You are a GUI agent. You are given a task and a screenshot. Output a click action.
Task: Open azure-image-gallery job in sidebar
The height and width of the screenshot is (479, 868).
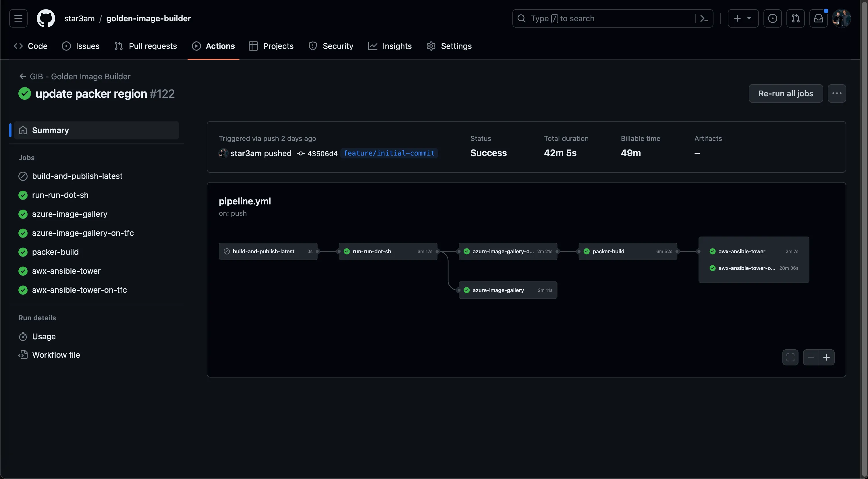(70, 214)
